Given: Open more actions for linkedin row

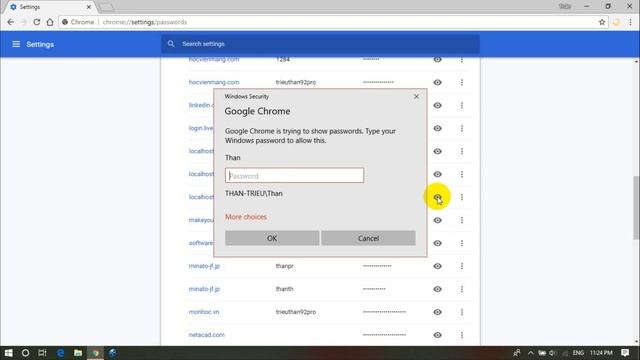Looking at the screenshot, I should pos(462,105).
